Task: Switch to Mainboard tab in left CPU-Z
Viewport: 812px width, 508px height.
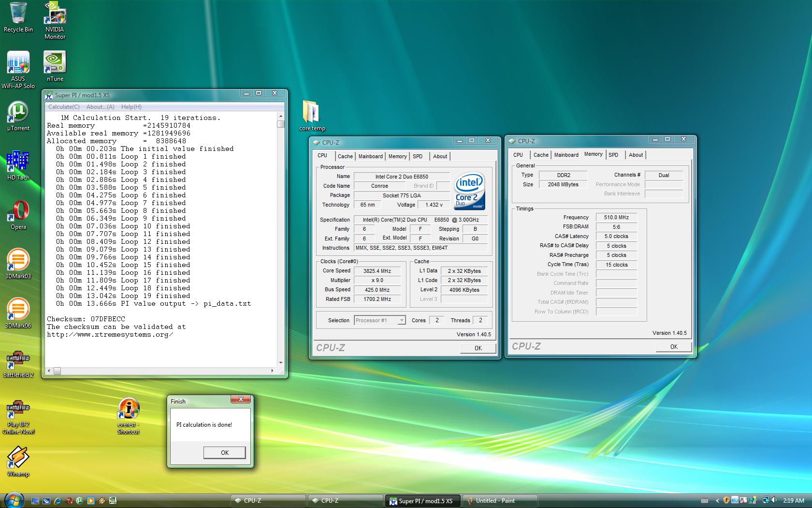Action: click(371, 156)
